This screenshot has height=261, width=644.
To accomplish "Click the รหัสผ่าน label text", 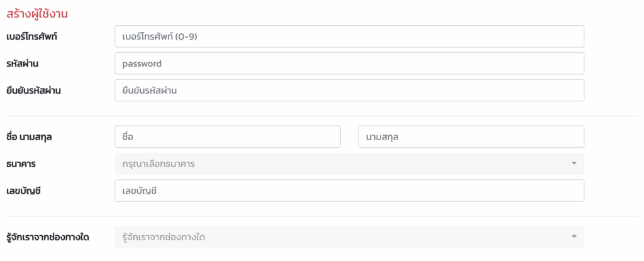I will [x=23, y=64].
